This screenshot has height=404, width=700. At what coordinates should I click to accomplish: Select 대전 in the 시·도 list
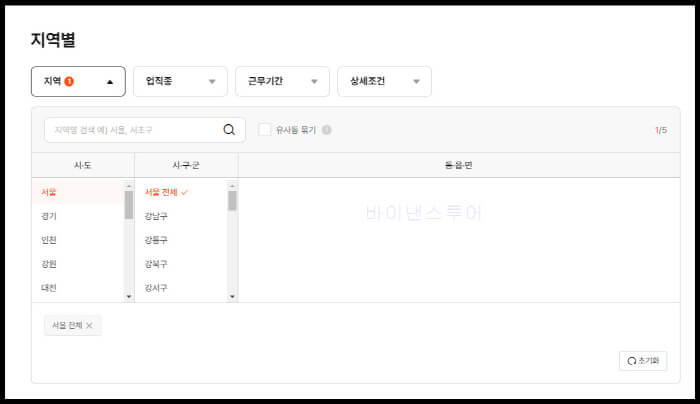coord(78,288)
